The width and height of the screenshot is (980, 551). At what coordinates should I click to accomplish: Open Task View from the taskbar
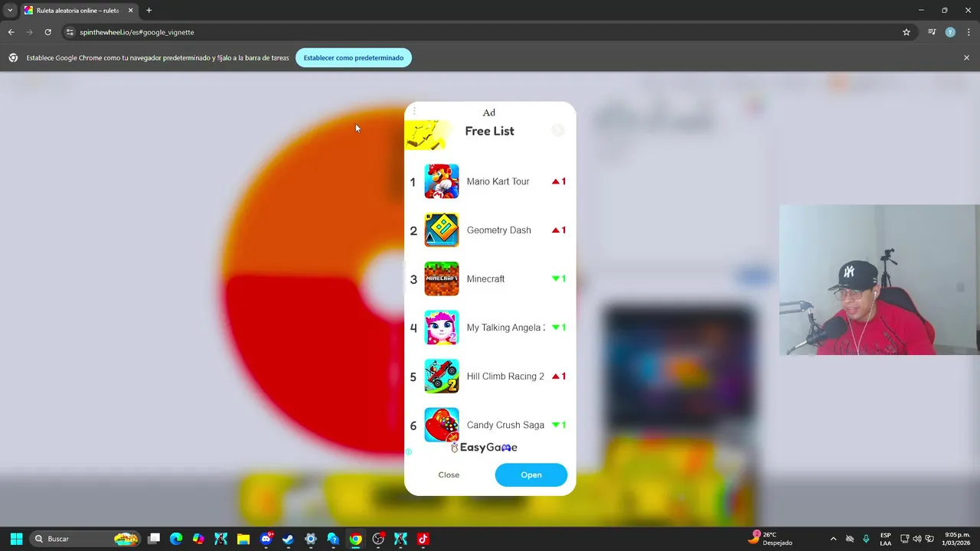pyautogui.click(x=154, y=539)
